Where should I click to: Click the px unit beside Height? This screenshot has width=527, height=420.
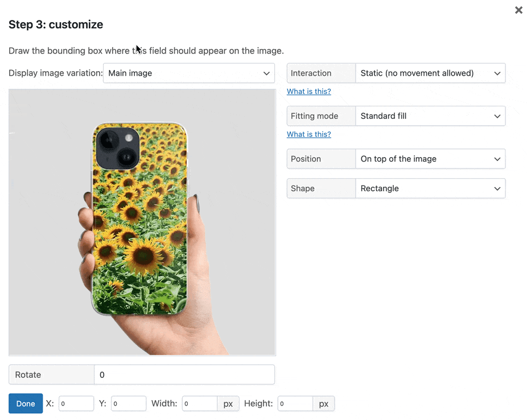[x=324, y=403]
